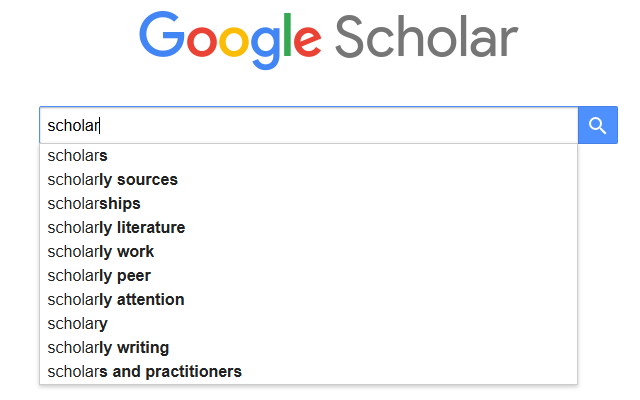Pick 'scholarly attention' from the list
640x400 pixels.
coord(116,300)
